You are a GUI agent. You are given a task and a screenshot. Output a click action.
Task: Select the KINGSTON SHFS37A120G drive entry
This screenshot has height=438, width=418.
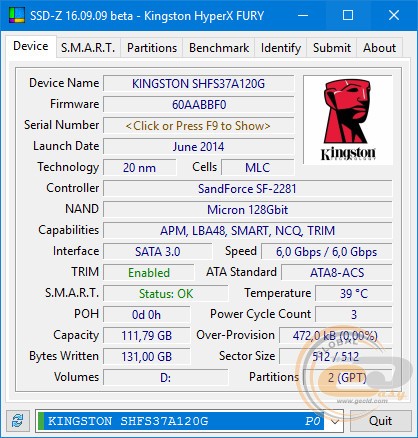tap(180, 421)
